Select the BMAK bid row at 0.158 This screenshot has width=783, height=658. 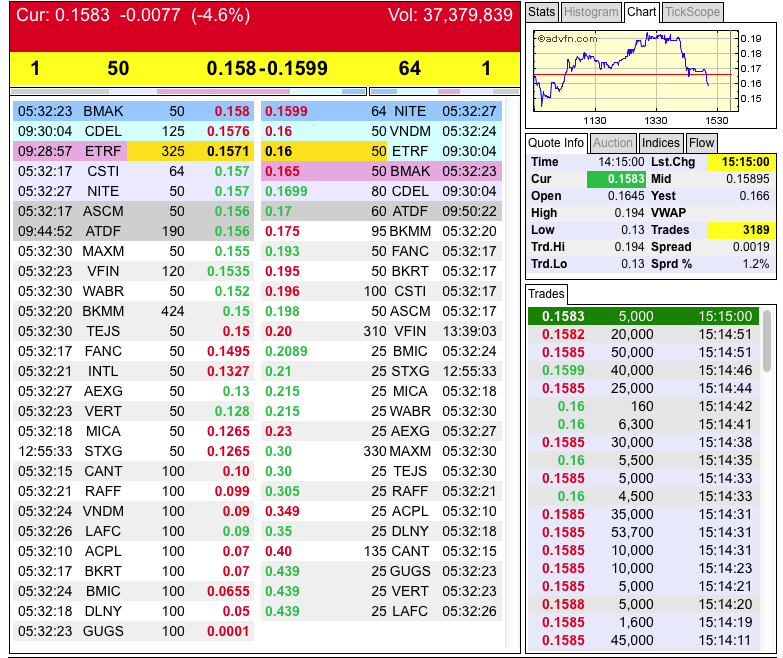point(133,111)
